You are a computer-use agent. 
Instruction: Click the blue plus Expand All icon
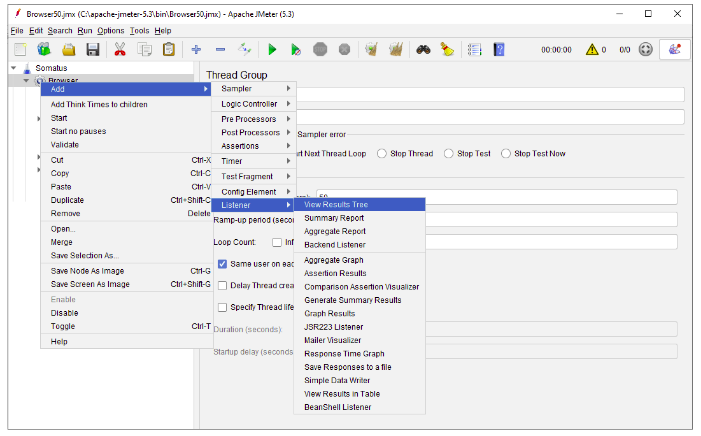coord(196,49)
